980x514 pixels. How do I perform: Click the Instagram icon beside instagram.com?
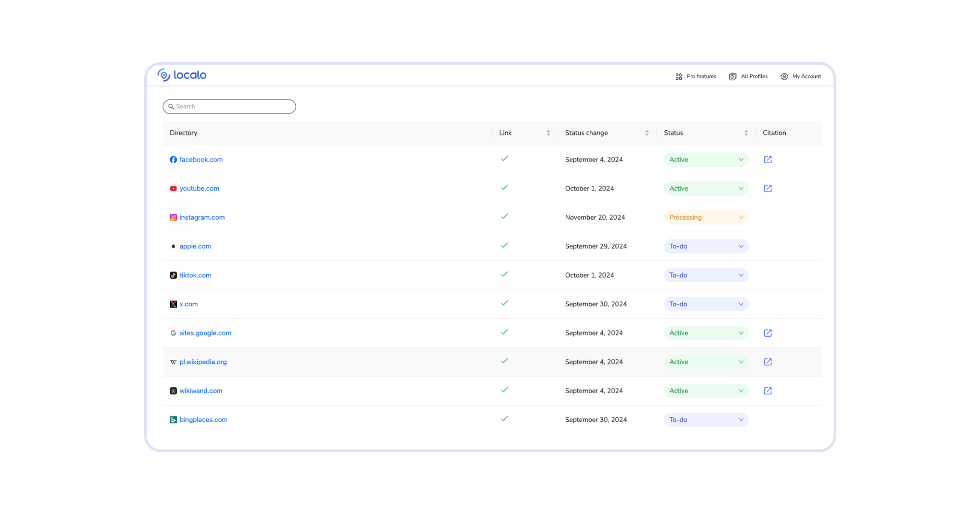coord(173,217)
